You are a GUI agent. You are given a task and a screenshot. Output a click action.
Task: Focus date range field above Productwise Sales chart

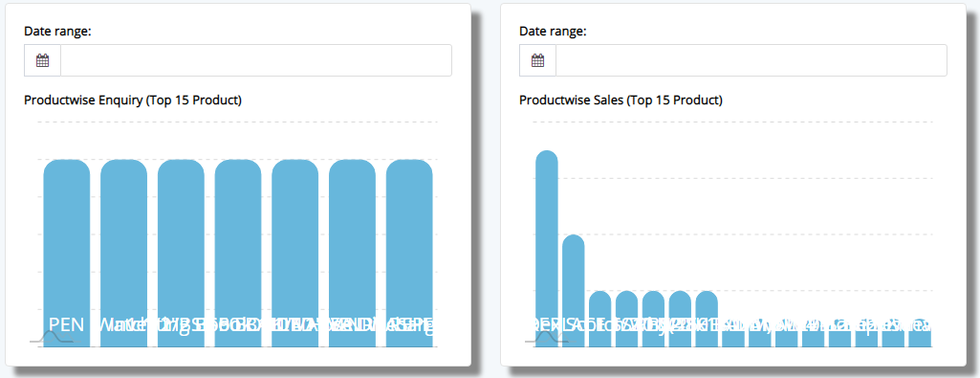tap(751, 60)
